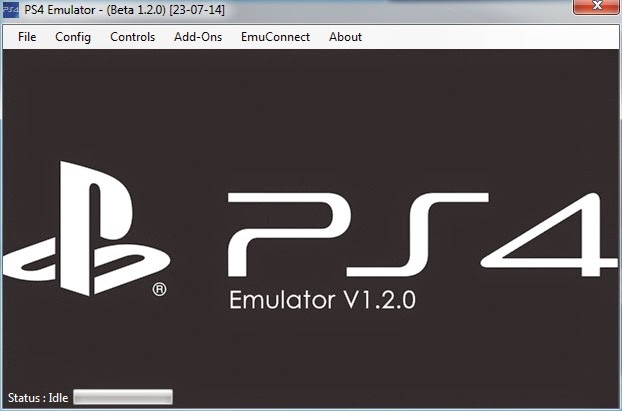Close the PS4 Emulator window
Viewport: 622px width, 411px height.
click(x=596, y=6)
